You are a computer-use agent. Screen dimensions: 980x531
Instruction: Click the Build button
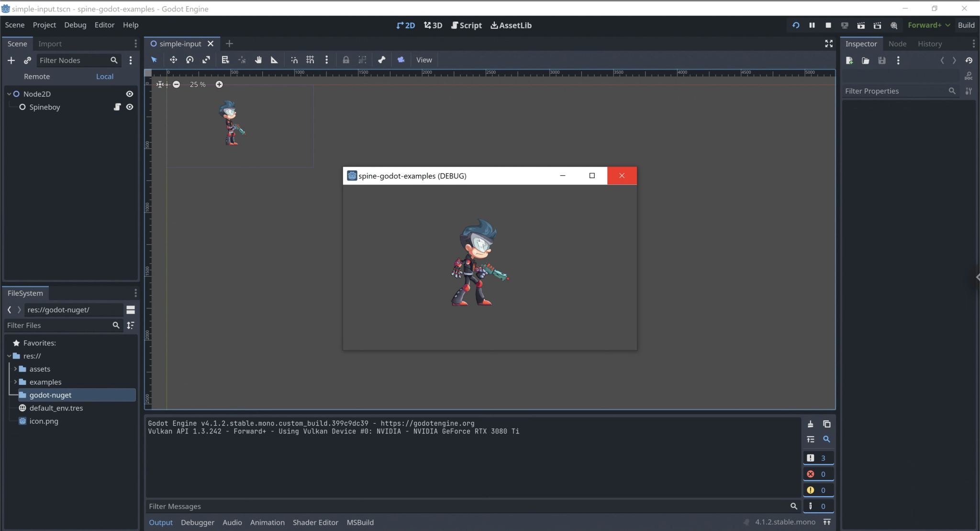coord(966,25)
